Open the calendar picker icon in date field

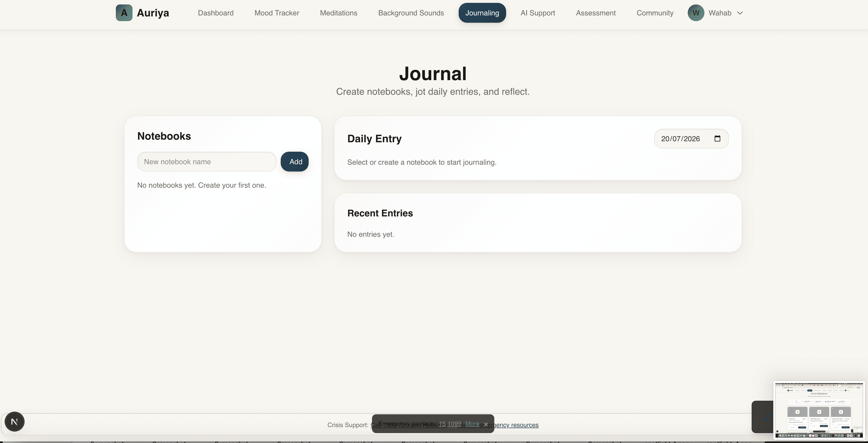coord(717,139)
